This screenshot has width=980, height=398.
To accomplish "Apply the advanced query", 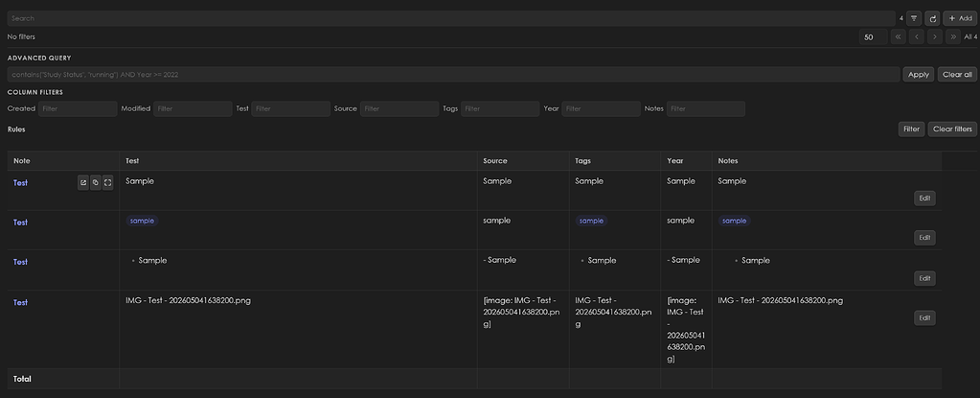I will tap(918, 75).
